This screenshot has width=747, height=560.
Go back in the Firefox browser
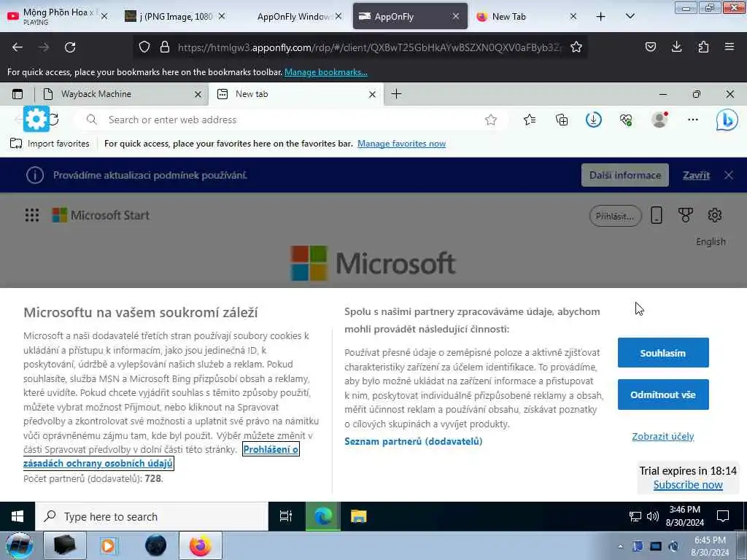[x=18, y=47]
